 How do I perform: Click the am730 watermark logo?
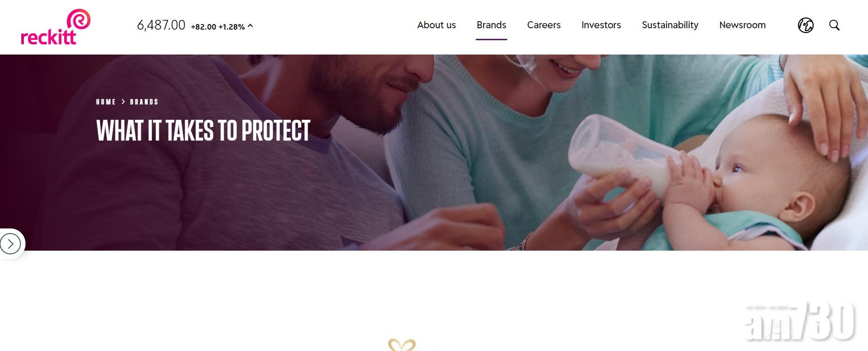point(800,321)
